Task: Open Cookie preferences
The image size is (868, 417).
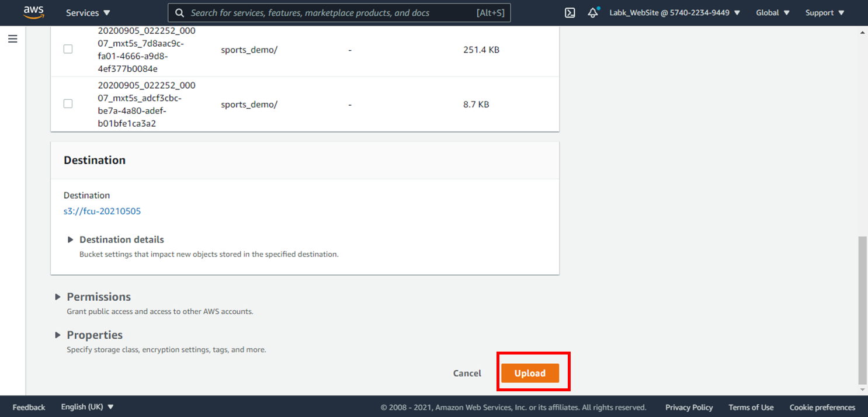Action: [822, 407]
